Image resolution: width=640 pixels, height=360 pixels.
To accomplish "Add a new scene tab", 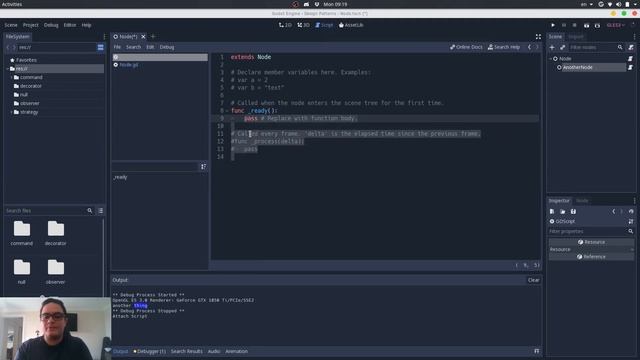I will [x=153, y=37].
